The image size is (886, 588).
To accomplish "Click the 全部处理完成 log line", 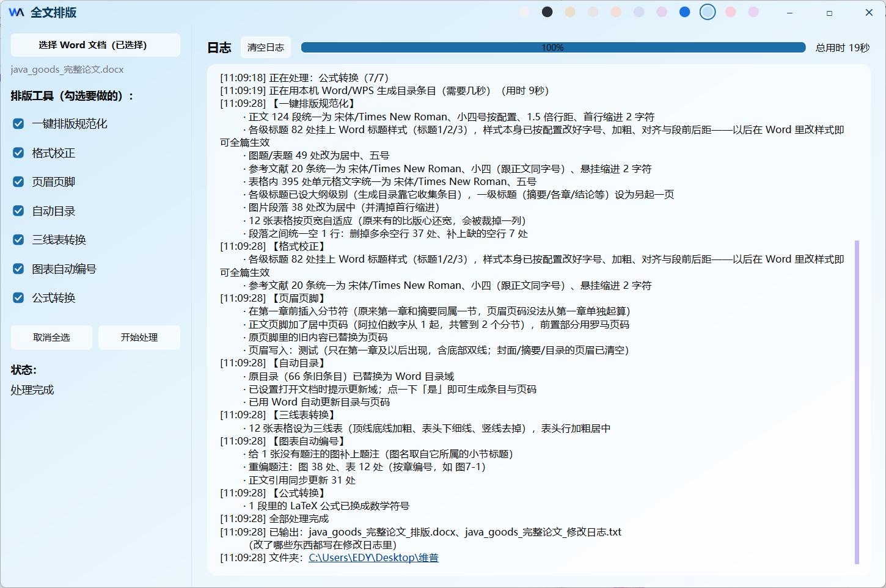I will (274, 518).
